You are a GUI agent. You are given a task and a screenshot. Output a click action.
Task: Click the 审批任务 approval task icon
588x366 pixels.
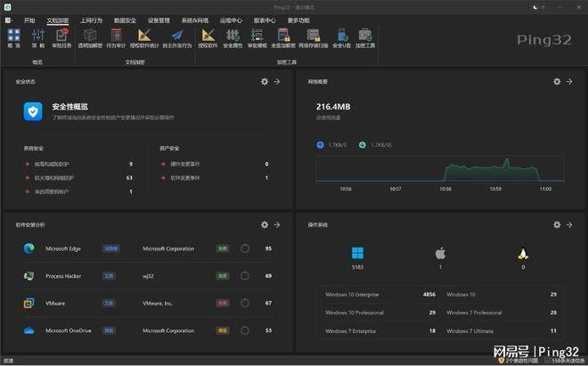pyautogui.click(x=61, y=37)
